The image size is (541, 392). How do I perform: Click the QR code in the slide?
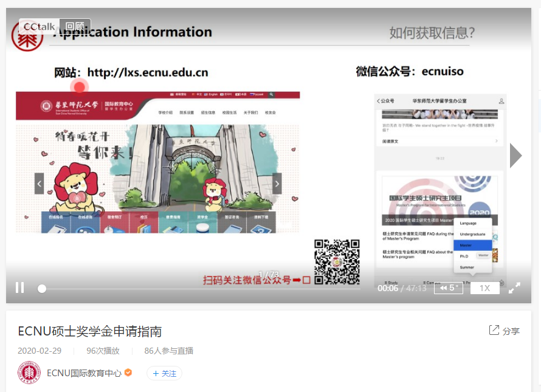click(x=337, y=262)
